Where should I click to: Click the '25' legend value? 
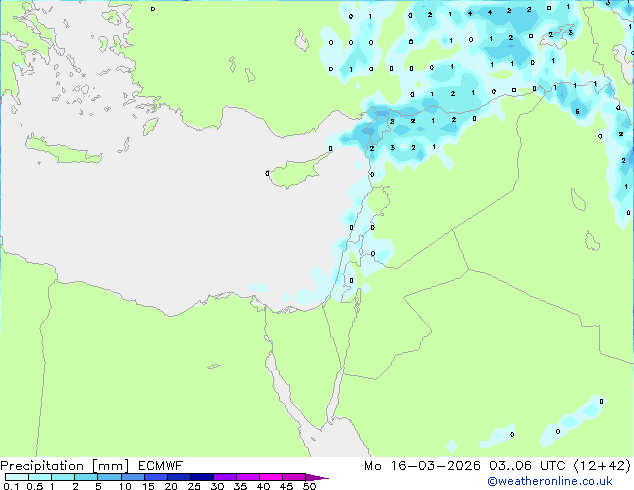[x=194, y=486]
